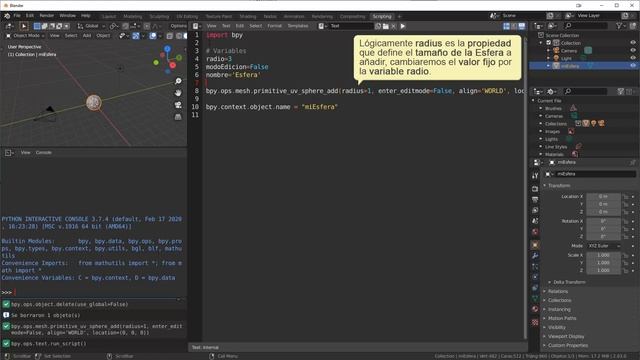Screen dimensions: 640x360
Task: Open the XYZ Euler rotation mode dropdown
Action: [604, 246]
